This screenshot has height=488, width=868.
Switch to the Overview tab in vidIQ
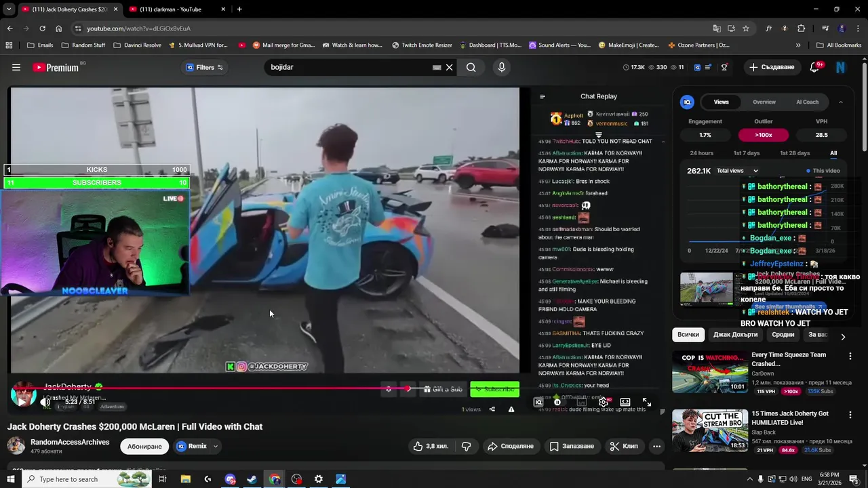click(x=764, y=102)
